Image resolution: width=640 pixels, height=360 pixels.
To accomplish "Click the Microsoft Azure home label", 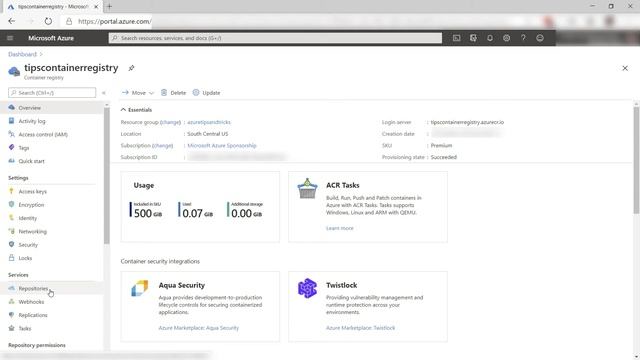I will [x=51, y=38].
